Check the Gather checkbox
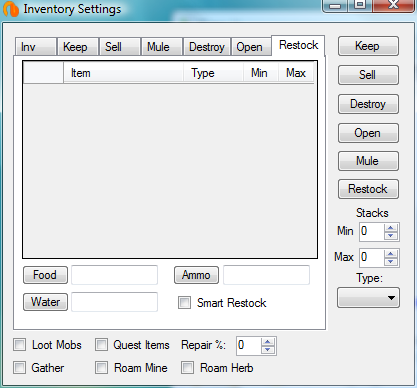 tap(20, 368)
